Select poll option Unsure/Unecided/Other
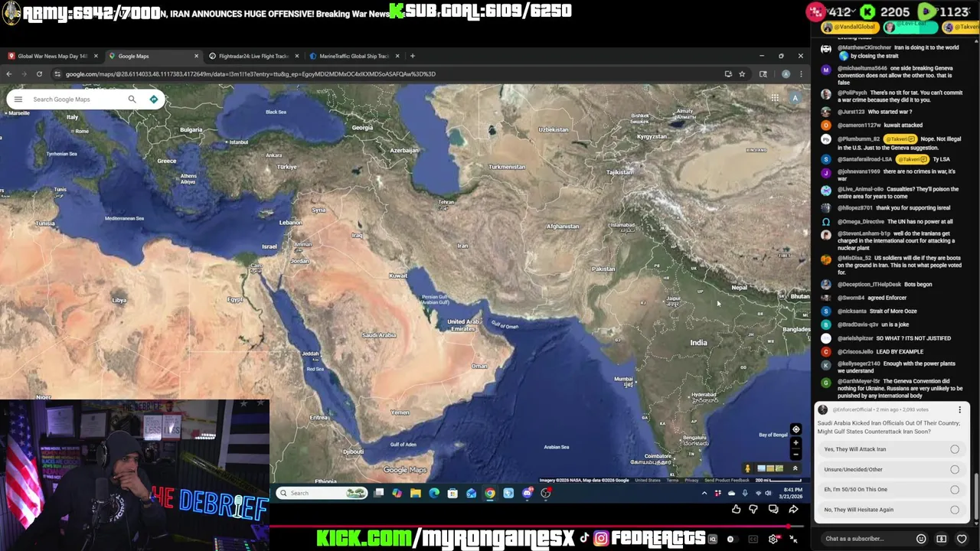This screenshot has width=980, height=551. pos(892,469)
